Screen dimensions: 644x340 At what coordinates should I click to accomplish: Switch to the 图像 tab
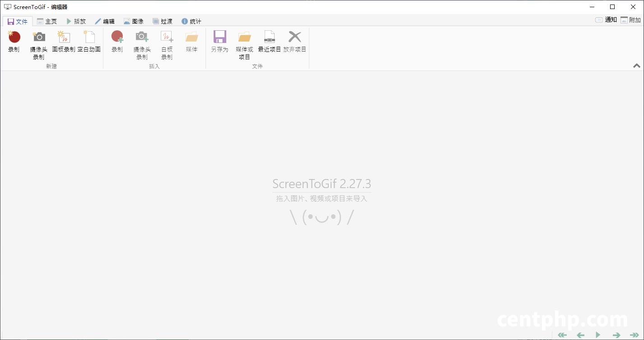[x=134, y=21]
